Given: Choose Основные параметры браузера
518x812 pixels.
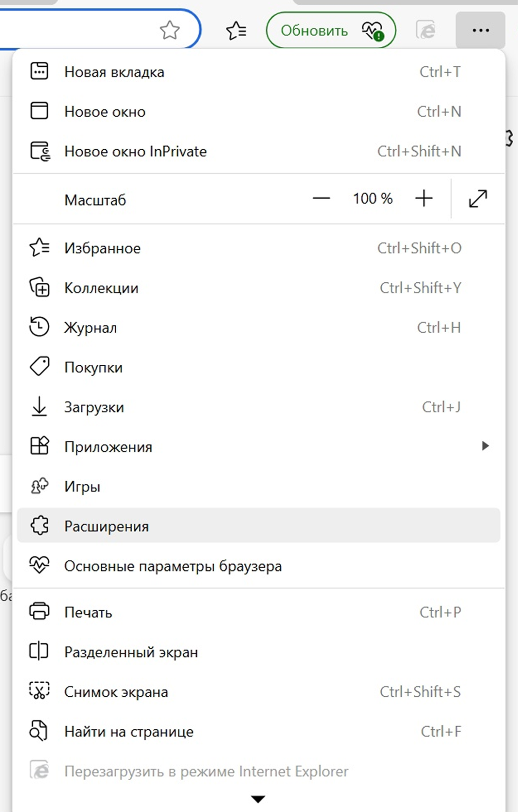Looking at the screenshot, I should [173, 566].
